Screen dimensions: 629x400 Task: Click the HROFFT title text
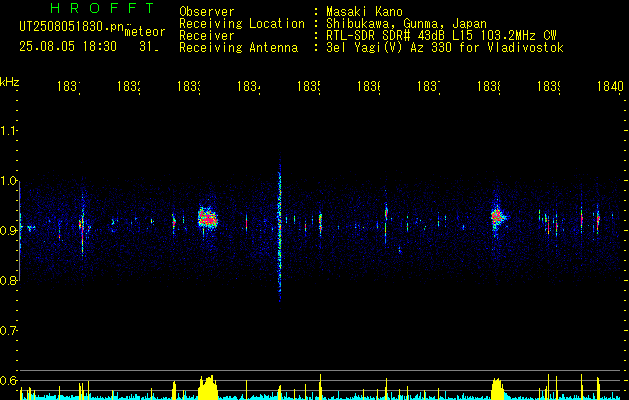point(102,8)
